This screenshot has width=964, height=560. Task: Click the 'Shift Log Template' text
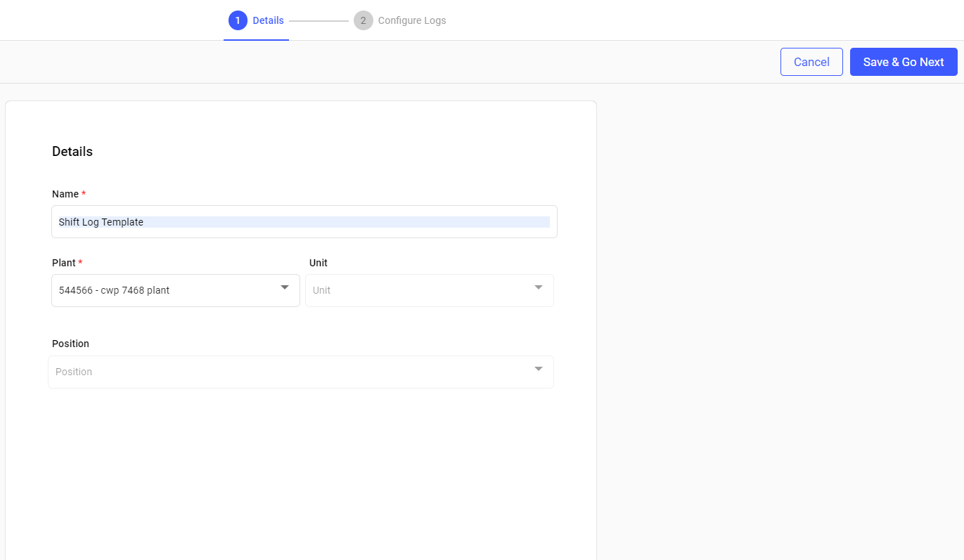pos(101,222)
